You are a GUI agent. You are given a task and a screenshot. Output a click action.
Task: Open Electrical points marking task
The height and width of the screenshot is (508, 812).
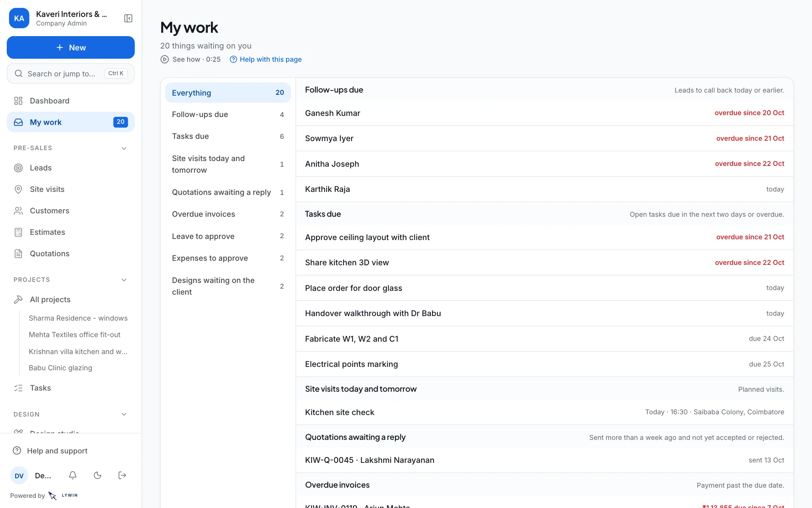pos(544,364)
